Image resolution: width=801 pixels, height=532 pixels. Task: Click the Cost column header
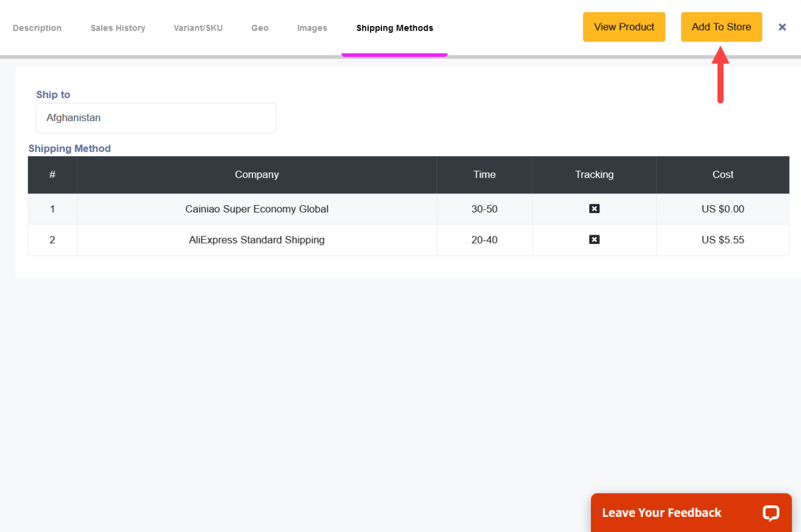723,175
